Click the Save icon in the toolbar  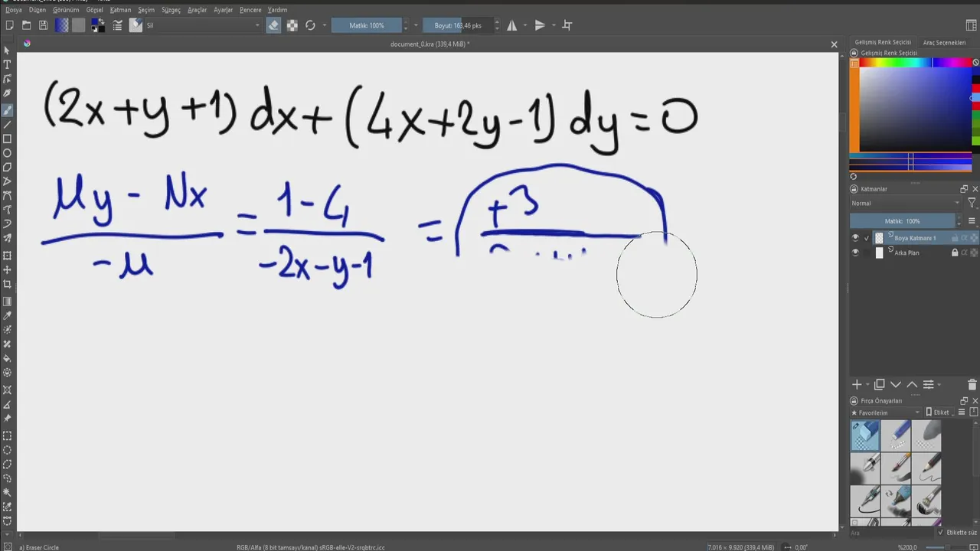43,25
